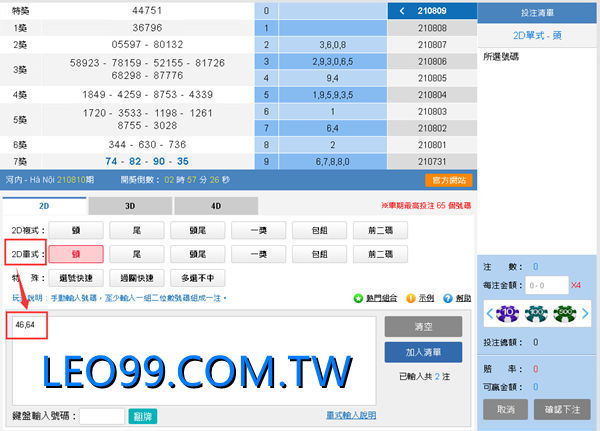The image size is (600, 431).
Task: Choose 一獎 in the 2D複式 row
Action: coord(259,230)
